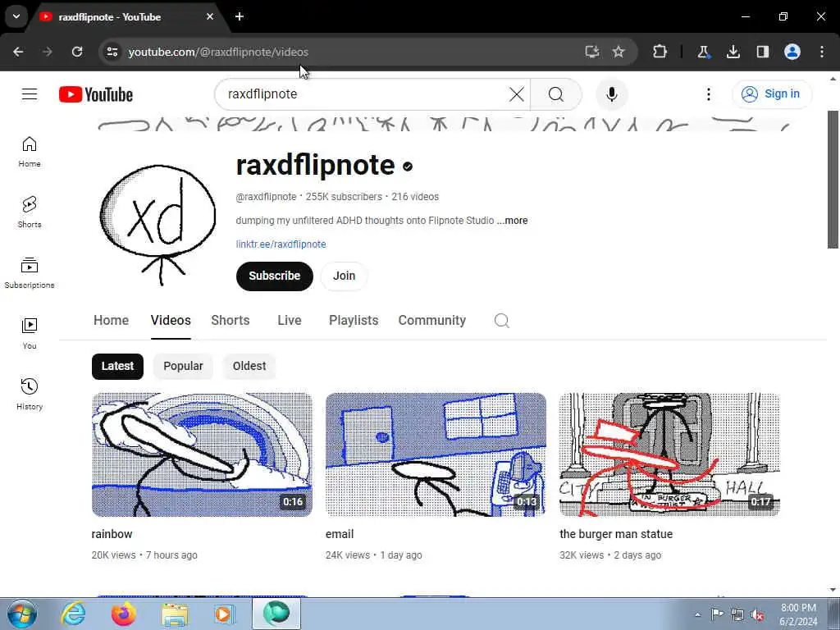Viewport: 840px width, 630px height.
Task: Open the YouTube hamburger guide menu
Action: point(30,94)
